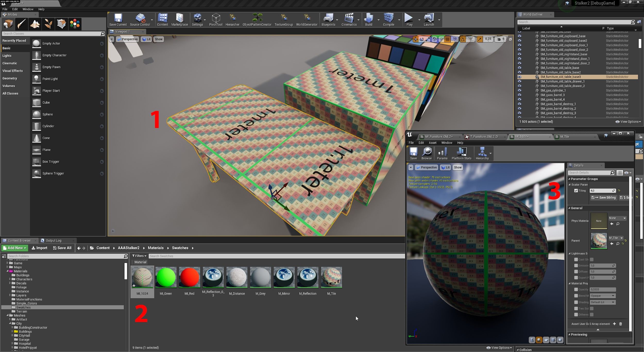Select the Landscape mode icon
Screen dimensions: 644x352
[35, 24]
